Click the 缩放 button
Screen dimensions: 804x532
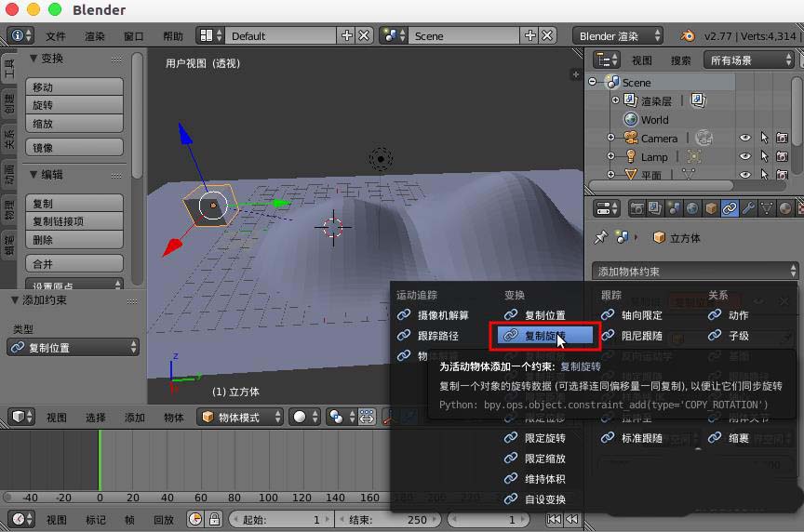click(x=74, y=123)
